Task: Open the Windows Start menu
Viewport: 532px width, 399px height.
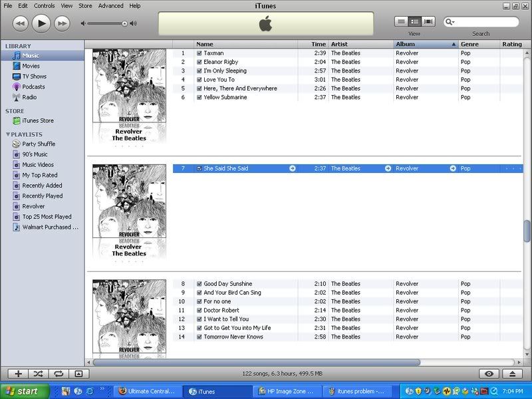Action: tap(24, 391)
